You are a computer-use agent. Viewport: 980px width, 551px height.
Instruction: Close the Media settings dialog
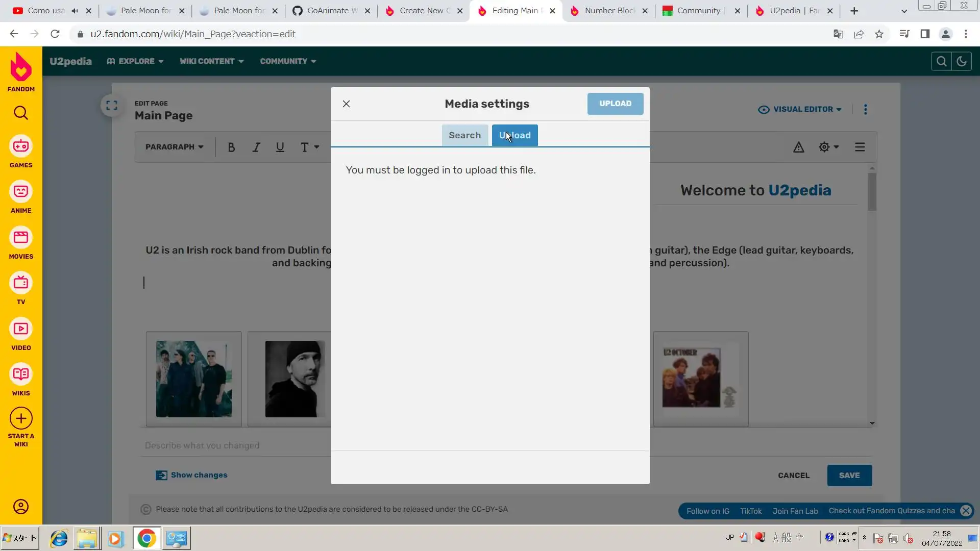coord(346,104)
